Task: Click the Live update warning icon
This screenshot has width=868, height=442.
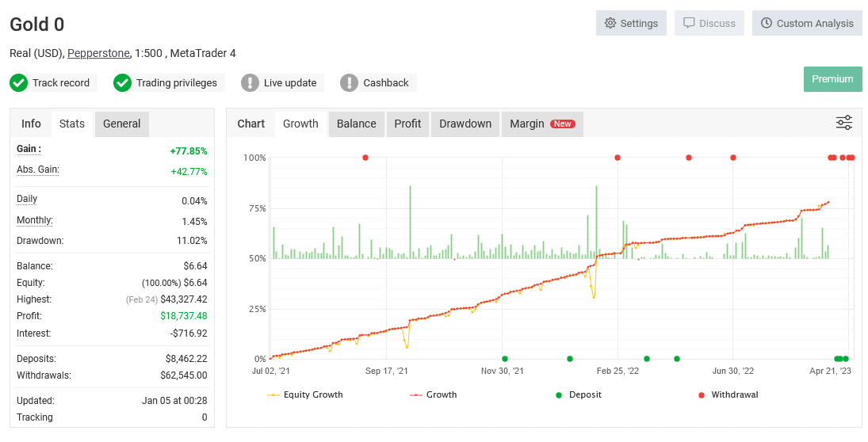Action: (250, 82)
